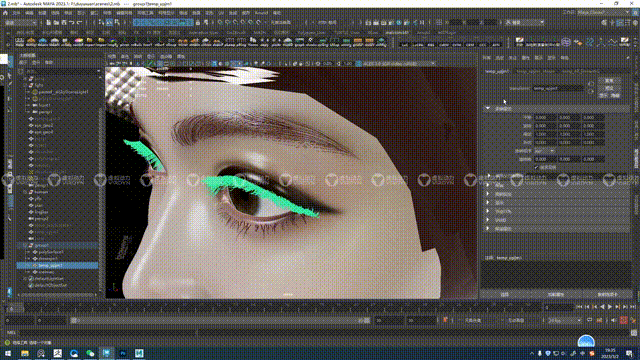Click the Focus button in Attribute Editor
Screen dimensions: 640x360
[x=609, y=81]
